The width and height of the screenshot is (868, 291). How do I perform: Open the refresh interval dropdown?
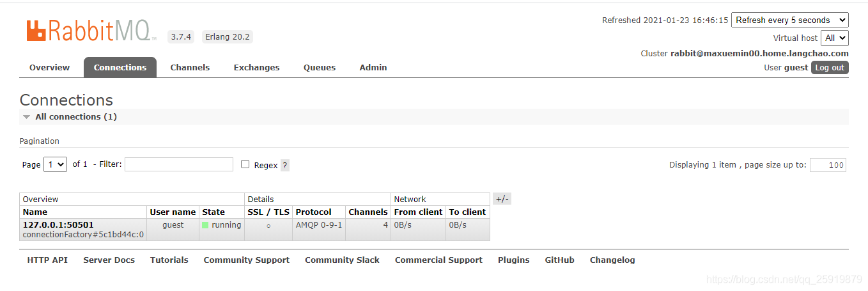click(789, 20)
